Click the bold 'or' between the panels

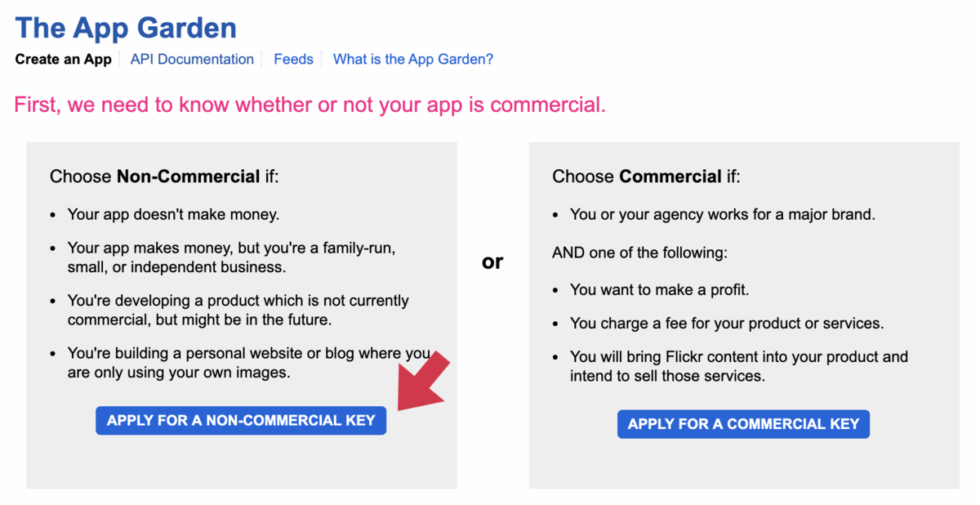click(x=492, y=262)
